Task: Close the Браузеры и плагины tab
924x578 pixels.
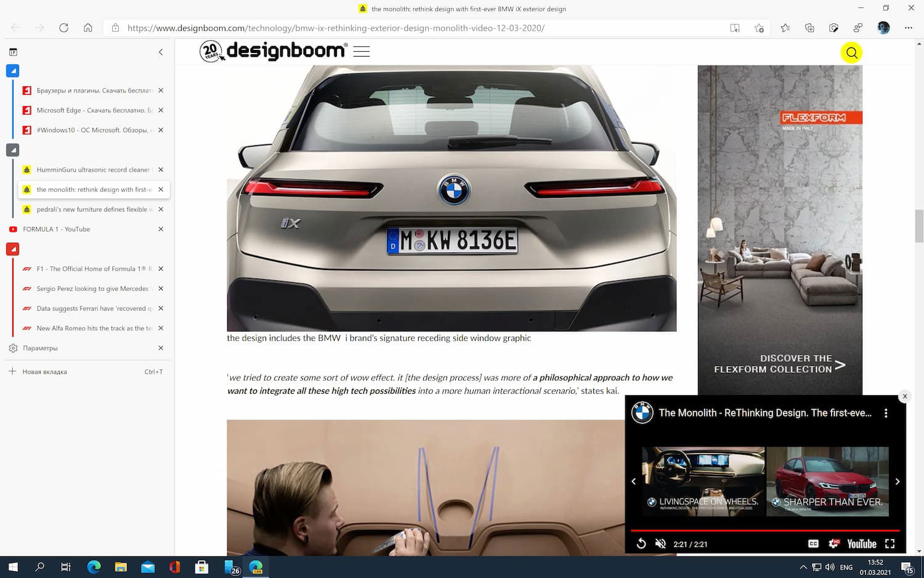Action: 161,91
